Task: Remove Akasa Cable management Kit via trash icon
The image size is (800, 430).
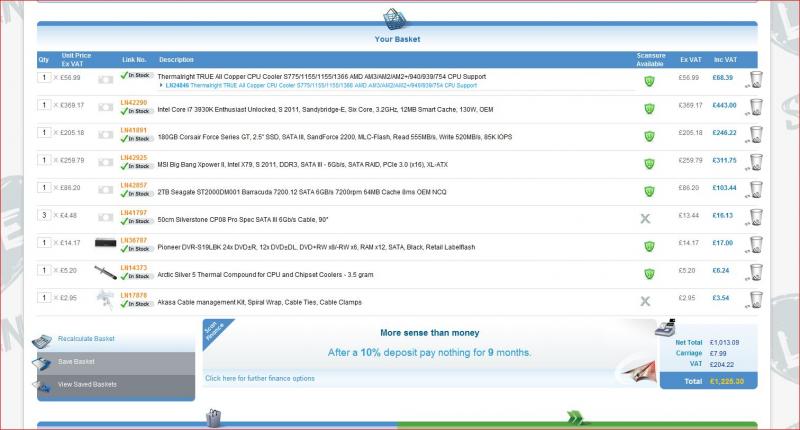Action: click(x=756, y=300)
